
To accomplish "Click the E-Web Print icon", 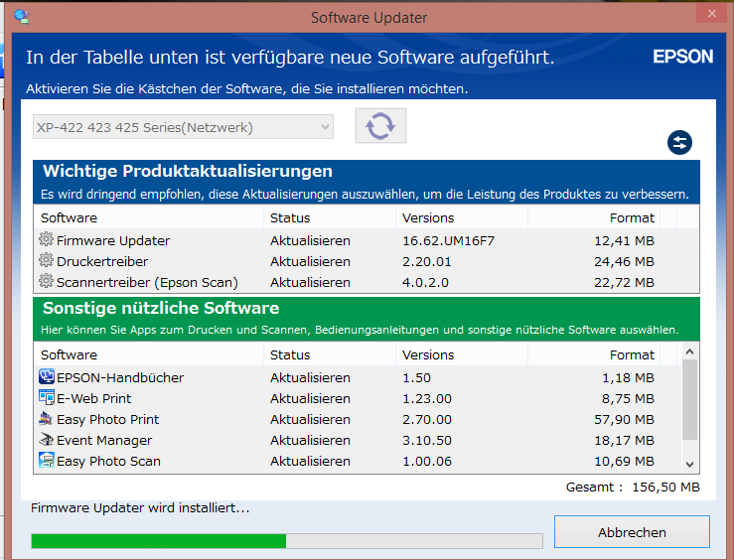I will click(47, 398).
